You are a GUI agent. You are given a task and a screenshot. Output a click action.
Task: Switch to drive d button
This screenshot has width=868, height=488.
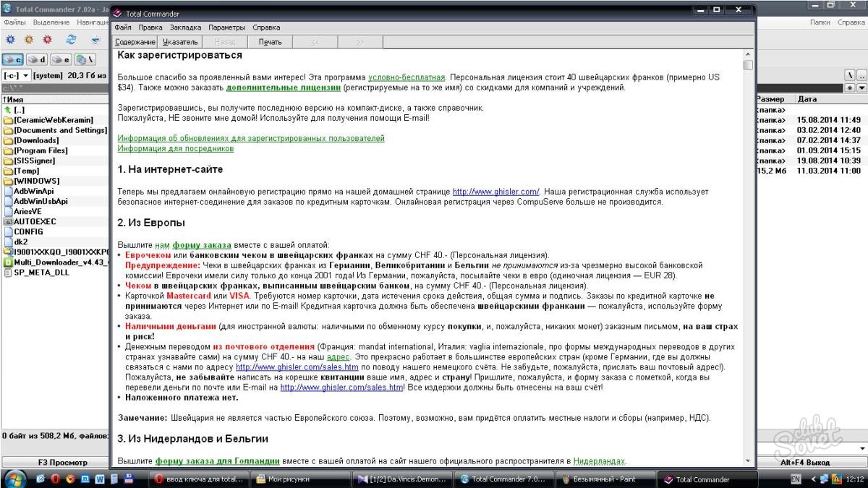point(38,59)
